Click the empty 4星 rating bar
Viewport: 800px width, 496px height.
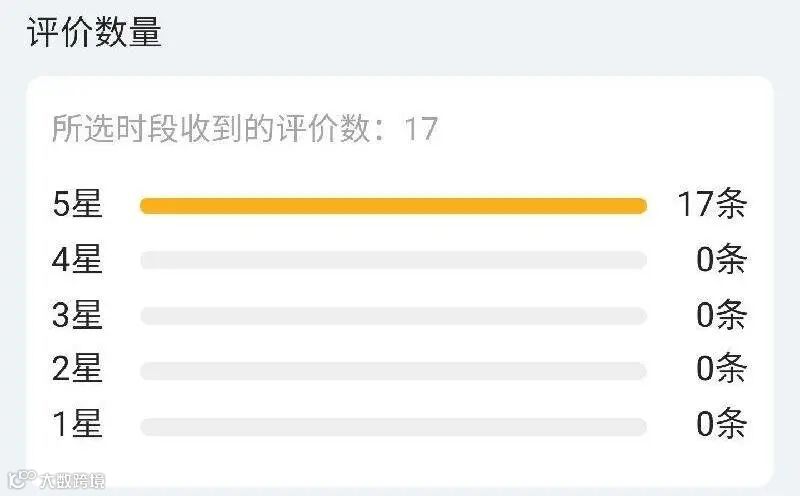[x=393, y=260]
